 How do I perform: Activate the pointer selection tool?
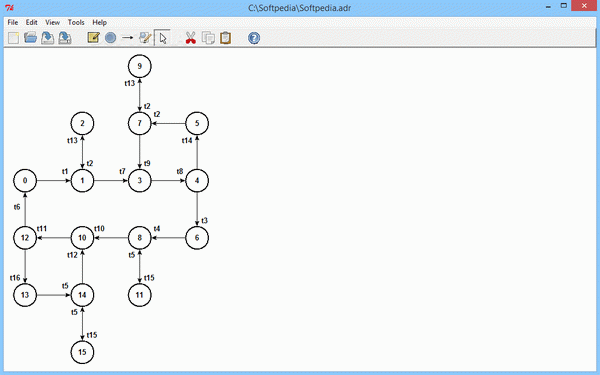point(163,38)
